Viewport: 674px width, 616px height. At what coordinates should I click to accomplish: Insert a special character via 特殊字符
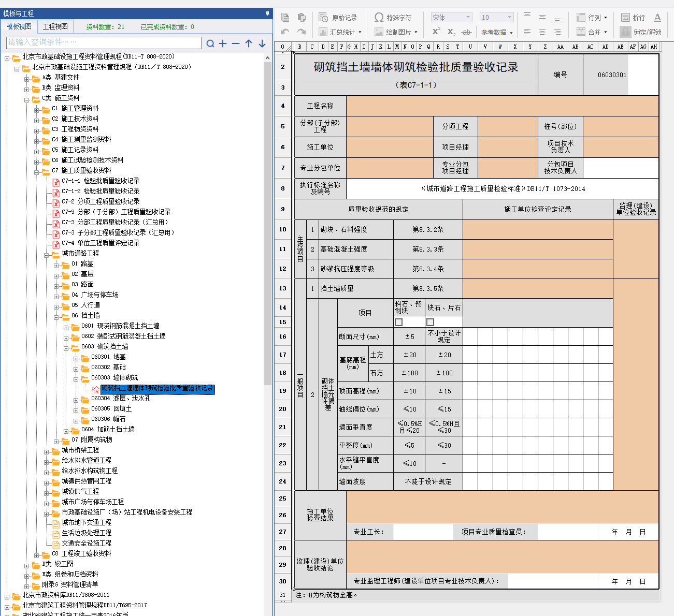pos(393,18)
